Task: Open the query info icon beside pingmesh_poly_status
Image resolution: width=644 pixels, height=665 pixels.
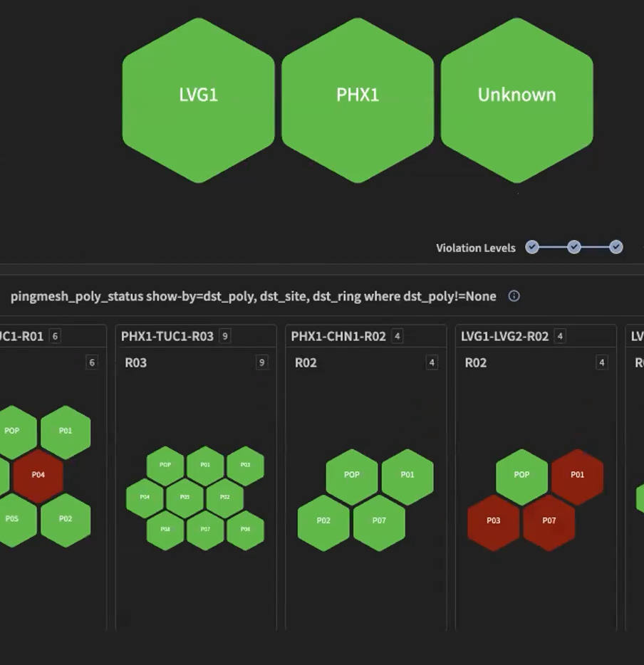Action: [x=514, y=296]
